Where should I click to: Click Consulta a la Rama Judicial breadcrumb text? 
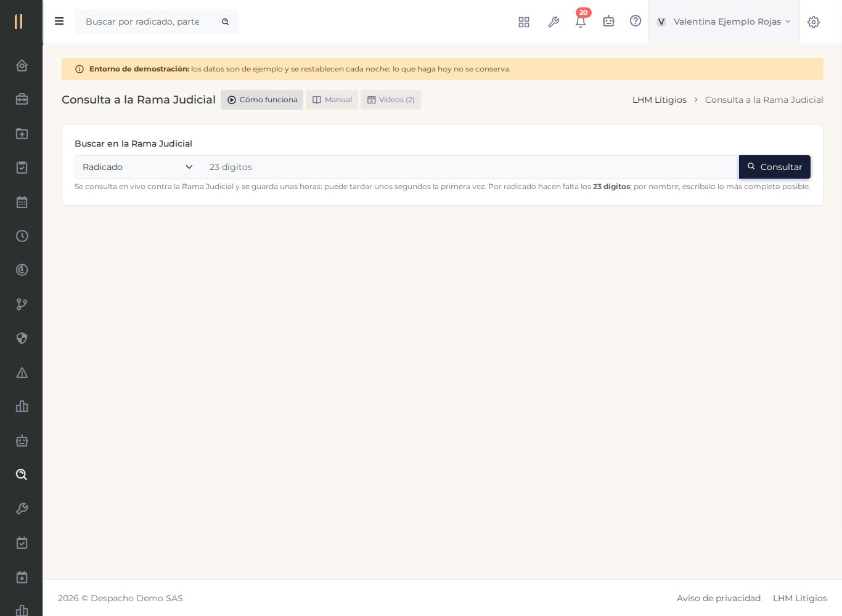tap(764, 100)
